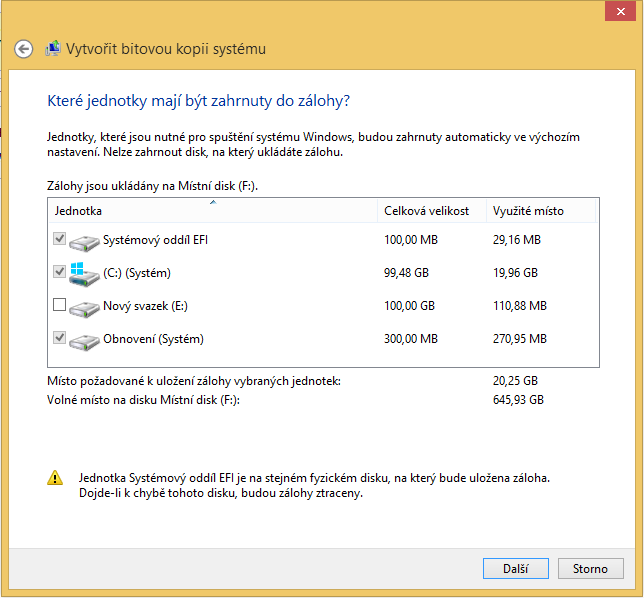The height and width of the screenshot is (598, 644).
Task: Click the warning text about EFI partition
Action: [x=314, y=485]
